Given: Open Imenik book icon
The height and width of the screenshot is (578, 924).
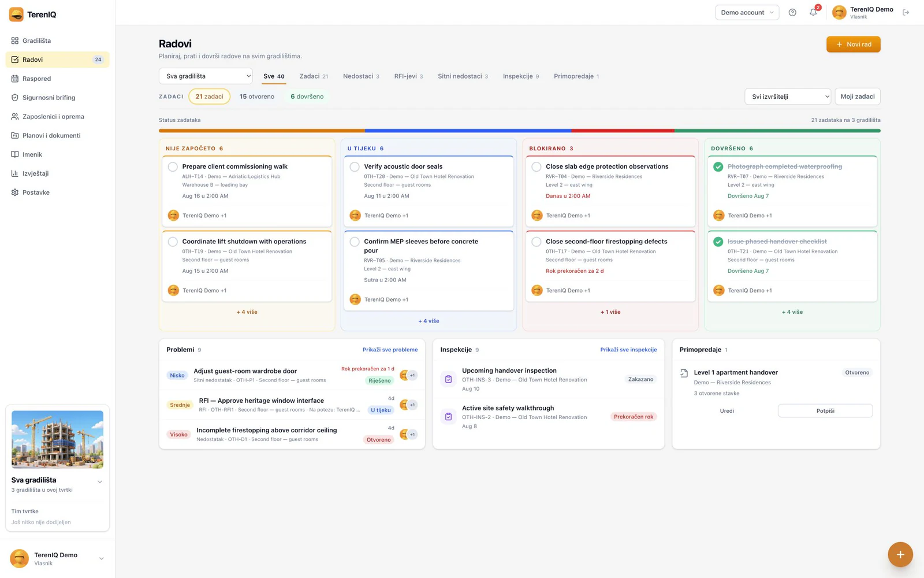Looking at the screenshot, I should [x=15, y=154].
